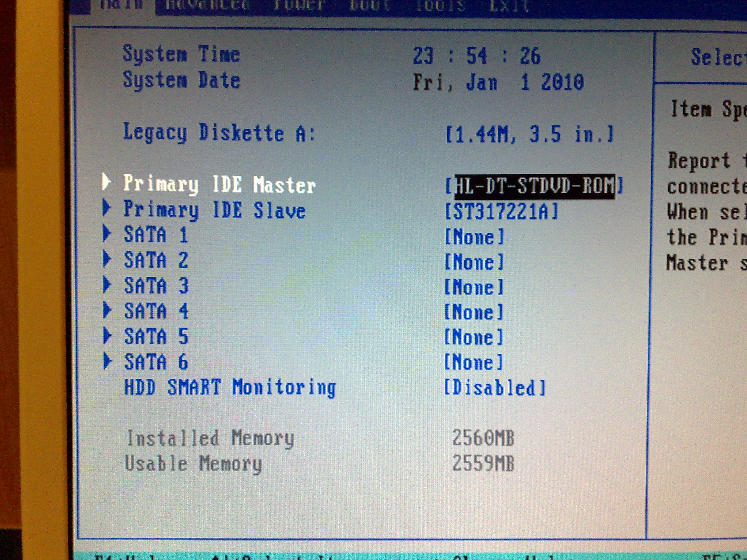This screenshot has height=560, width=747.
Task: Edit the year field 2010
Action: (563, 82)
